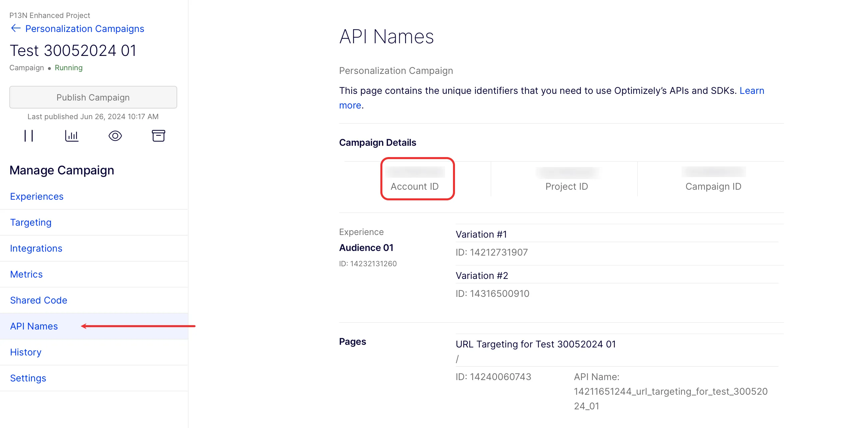Open campaign Settings
This screenshot has height=428, width=868.
click(28, 378)
